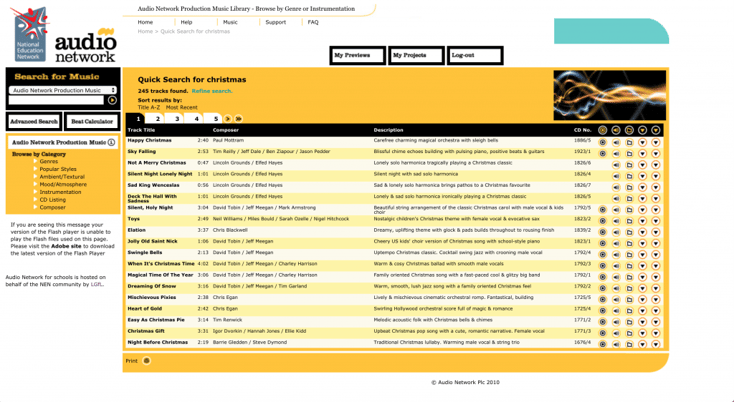This screenshot has height=402, width=734.
Task: Go to the next results page arrow
Action: click(228, 119)
